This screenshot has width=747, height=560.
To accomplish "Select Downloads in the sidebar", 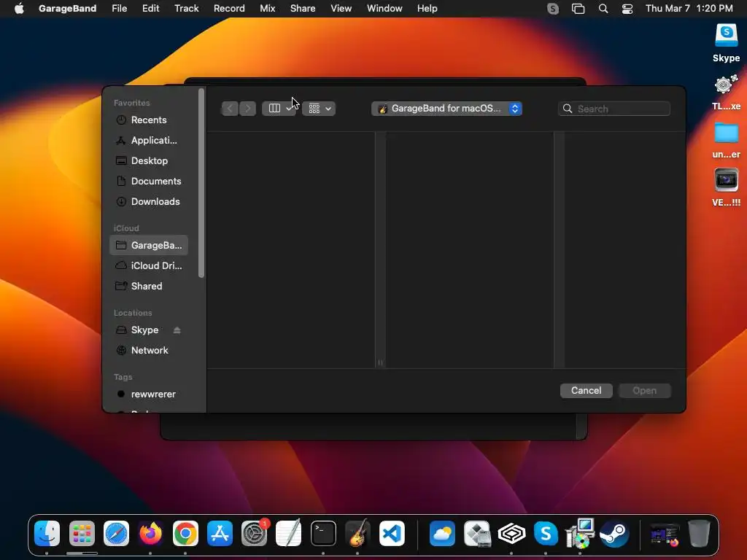I will [149, 202].
